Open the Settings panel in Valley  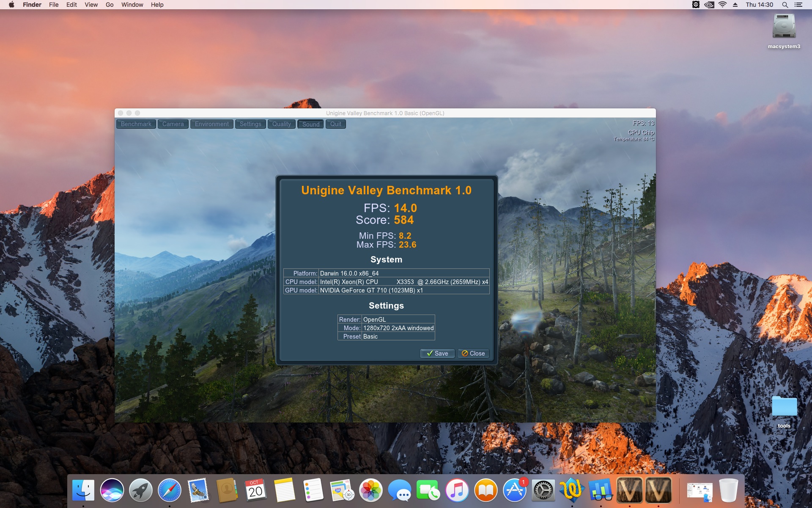[250, 124]
